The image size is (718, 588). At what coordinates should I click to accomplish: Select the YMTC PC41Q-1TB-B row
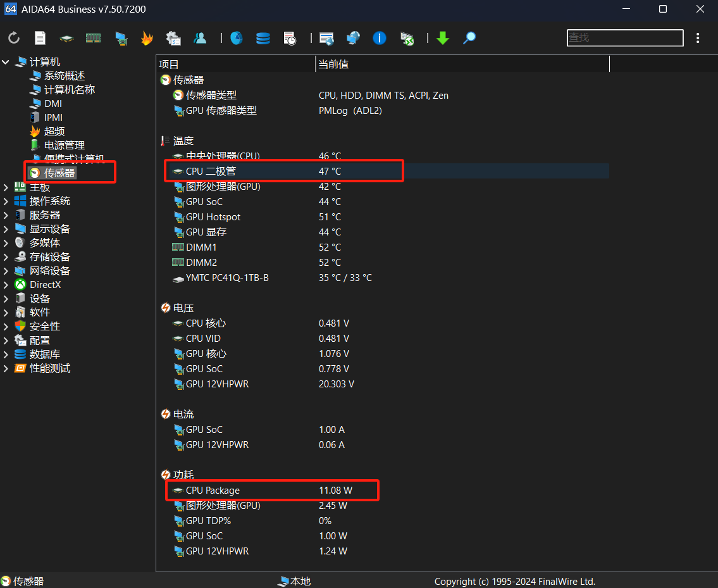point(383,278)
